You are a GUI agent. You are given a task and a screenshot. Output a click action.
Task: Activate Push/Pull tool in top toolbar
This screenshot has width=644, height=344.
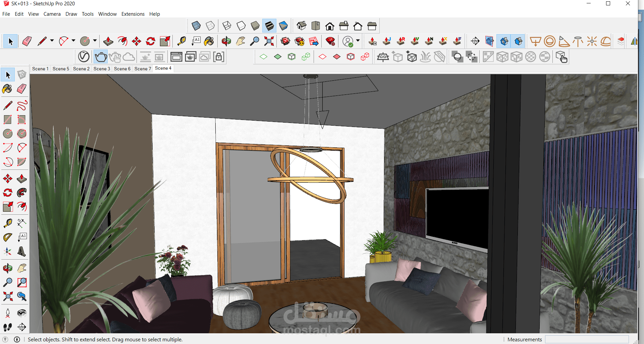pyautogui.click(x=108, y=41)
